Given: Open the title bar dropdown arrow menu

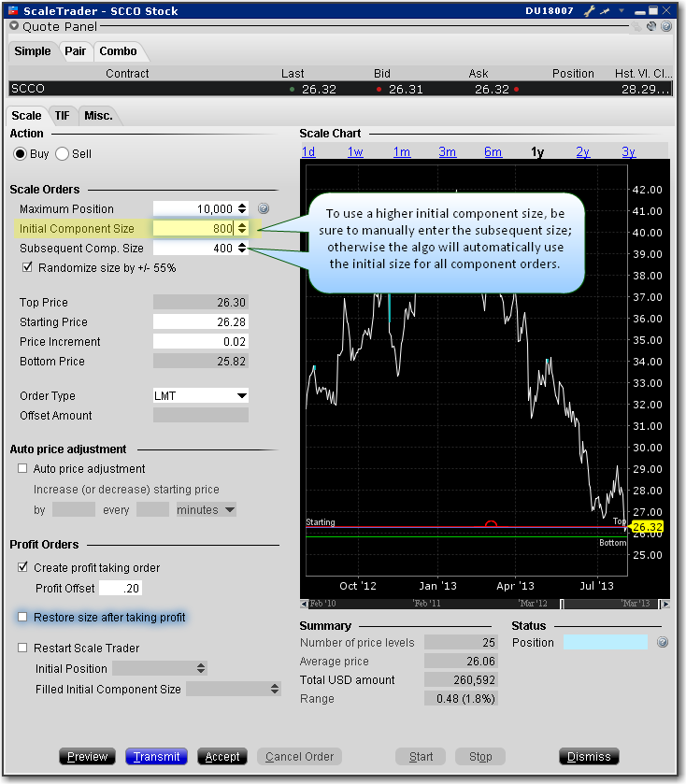Looking at the screenshot, I should click(622, 11).
